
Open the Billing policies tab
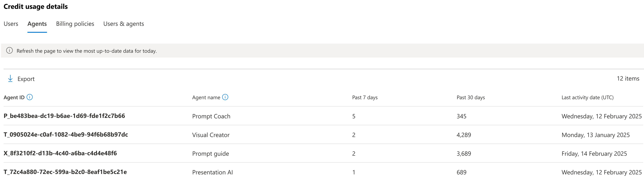[x=75, y=24]
